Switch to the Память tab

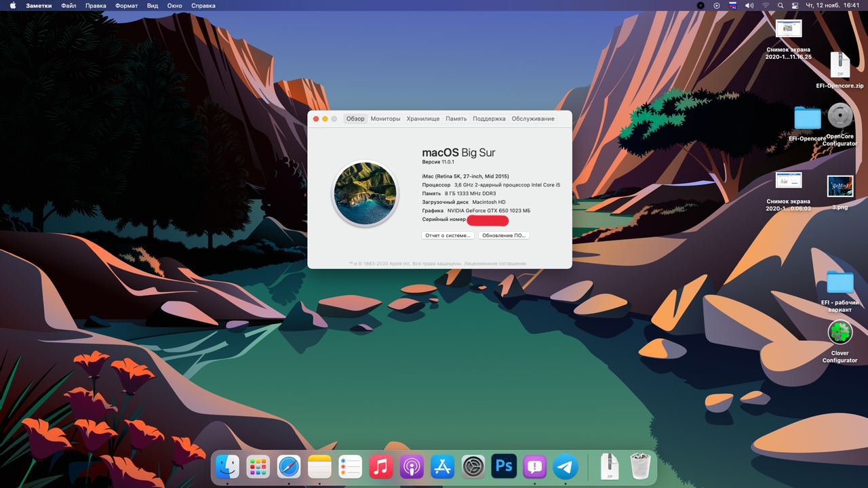tap(456, 119)
